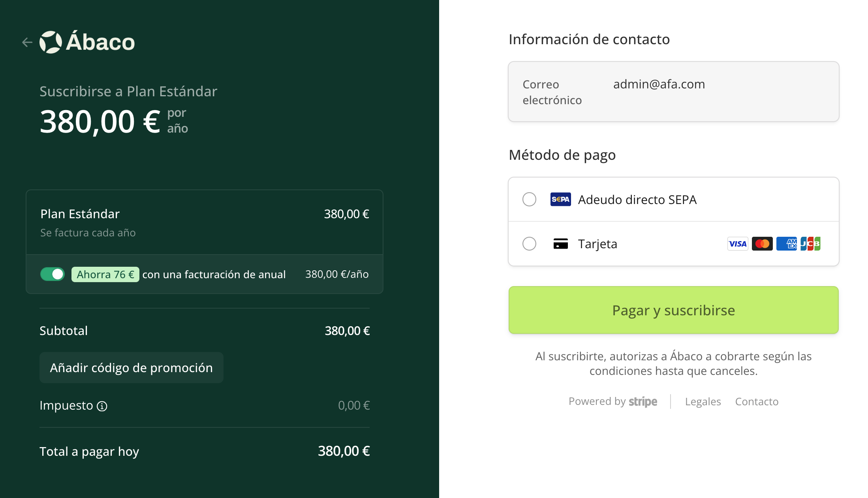
Task: Toggle off annual billing switch
Action: point(53,274)
